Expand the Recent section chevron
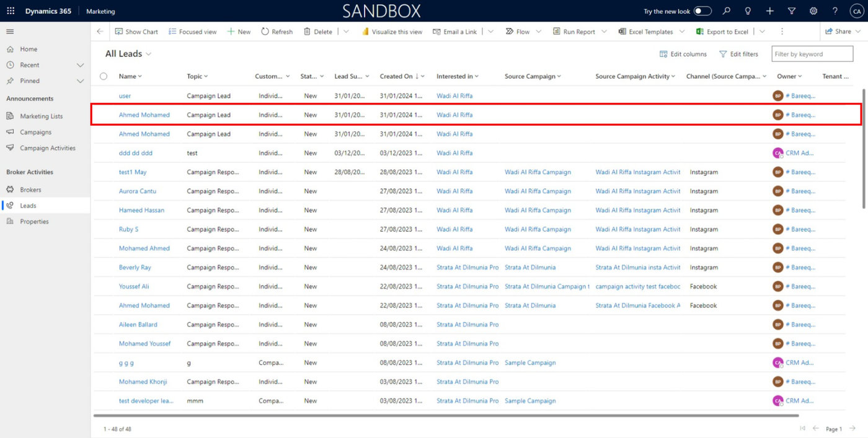This screenshot has height=438, width=868. [80, 65]
